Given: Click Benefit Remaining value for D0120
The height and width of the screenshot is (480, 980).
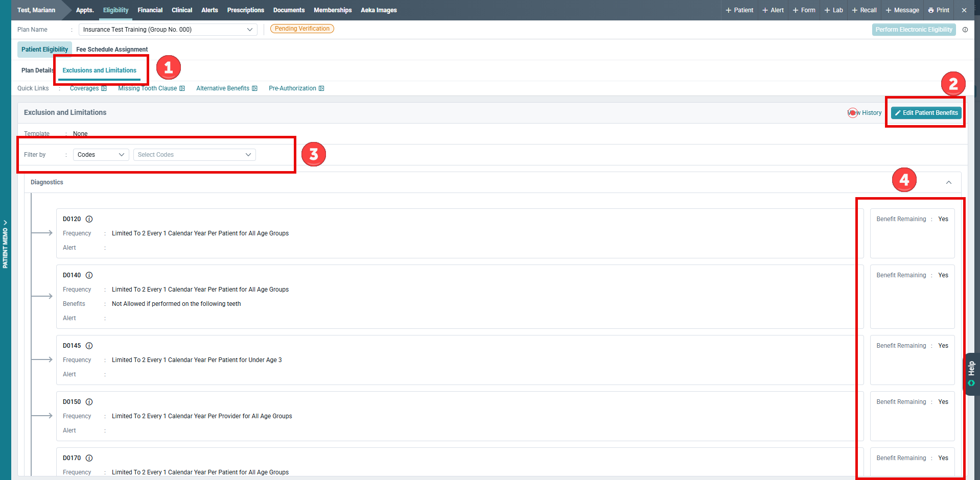Looking at the screenshot, I should [x=943, y=219].
